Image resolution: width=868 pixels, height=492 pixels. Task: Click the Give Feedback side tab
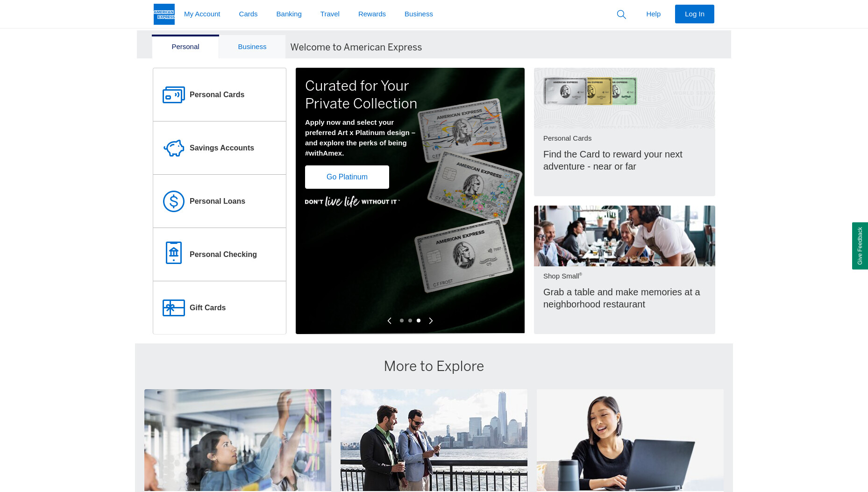pyautogui.click(x=860, y=246)
